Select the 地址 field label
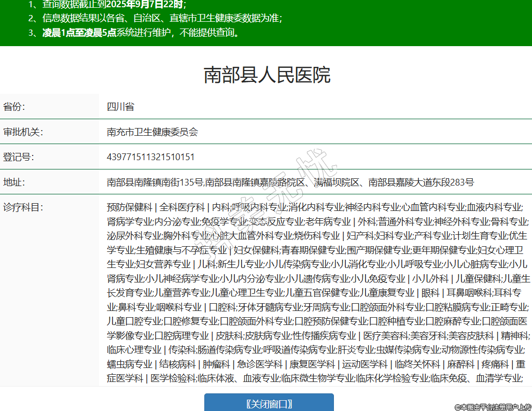 (14, 182)
